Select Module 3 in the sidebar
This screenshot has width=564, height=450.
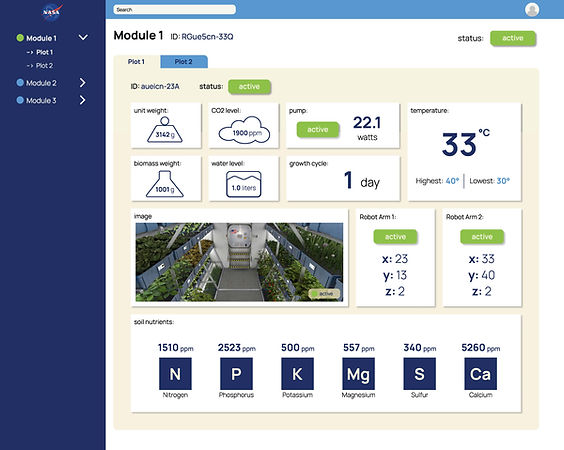pos(41,100)
